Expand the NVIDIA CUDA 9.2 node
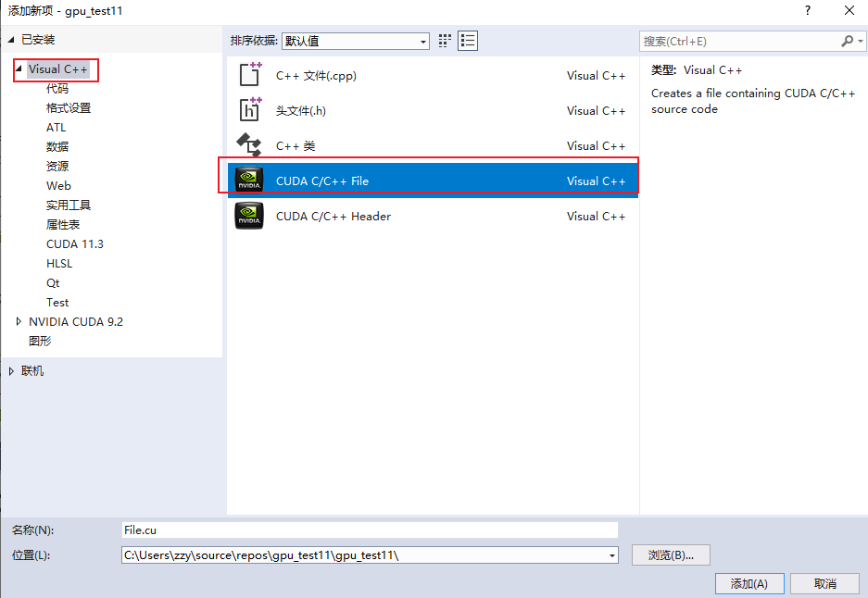Screen dimensions: 868x598 (19, 321)
